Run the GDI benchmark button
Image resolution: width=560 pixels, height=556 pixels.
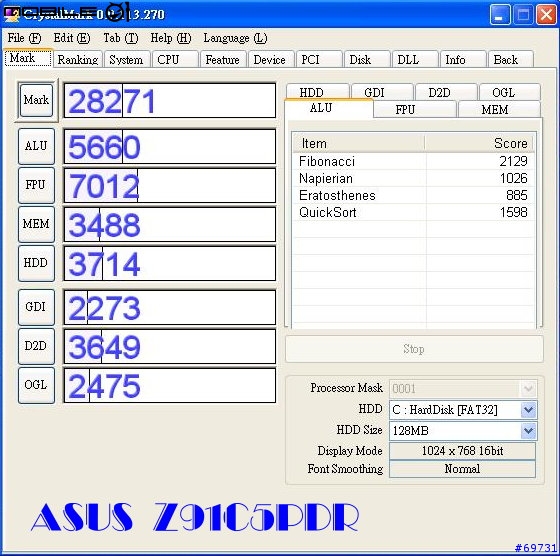pos(36,307)
